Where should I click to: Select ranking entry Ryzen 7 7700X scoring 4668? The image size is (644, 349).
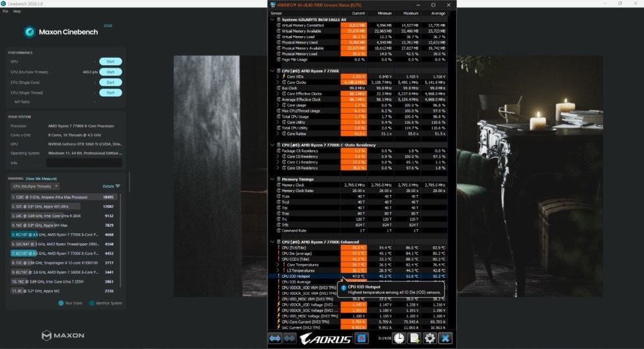(x=63, y=234)
